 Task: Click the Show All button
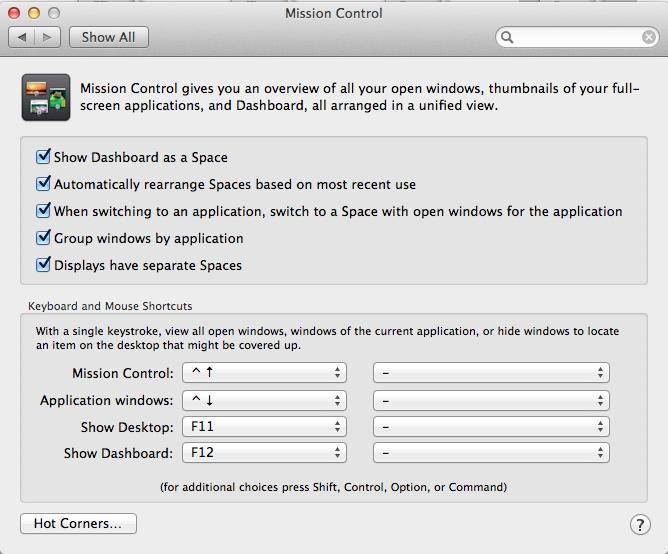tap(109, 38)
